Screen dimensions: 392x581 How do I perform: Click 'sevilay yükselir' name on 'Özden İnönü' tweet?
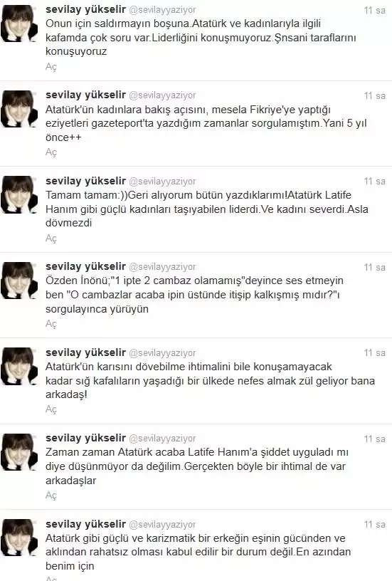coord(86,266)
